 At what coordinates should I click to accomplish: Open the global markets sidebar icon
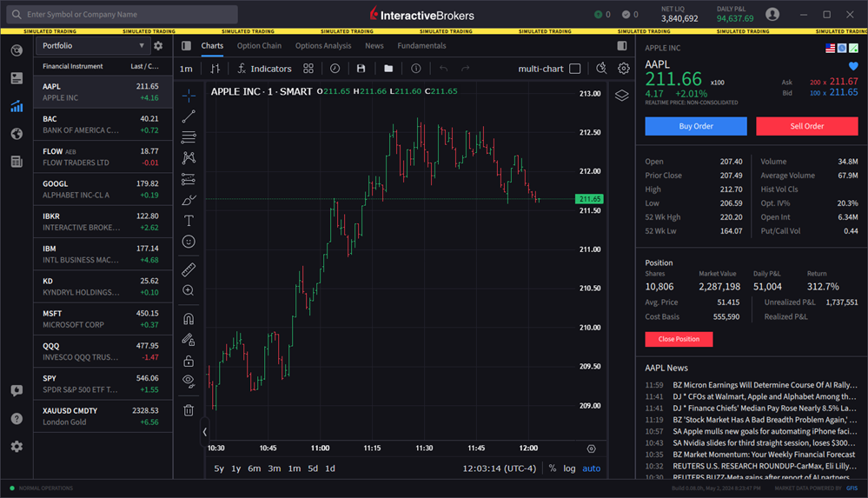click(17, 134)
